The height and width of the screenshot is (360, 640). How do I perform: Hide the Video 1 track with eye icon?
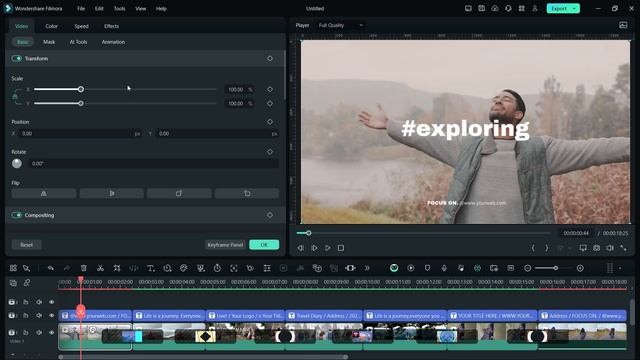[51, 333]
